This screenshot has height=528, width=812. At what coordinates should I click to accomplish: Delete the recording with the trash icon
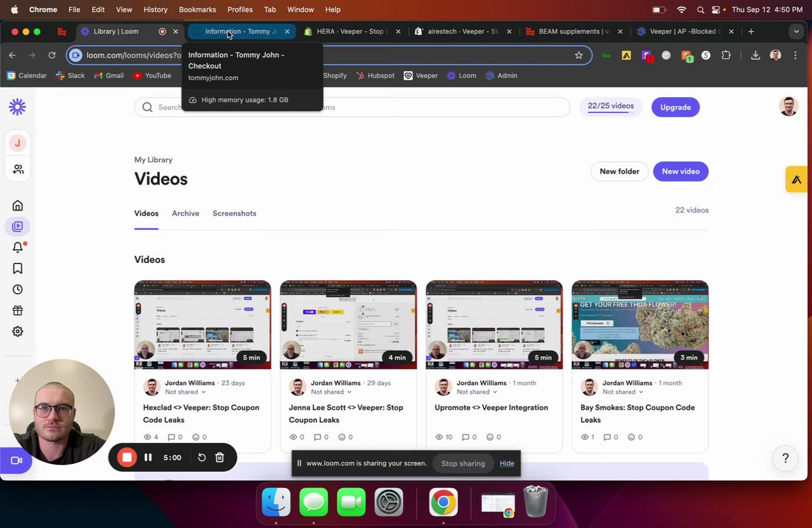(219, 458)
